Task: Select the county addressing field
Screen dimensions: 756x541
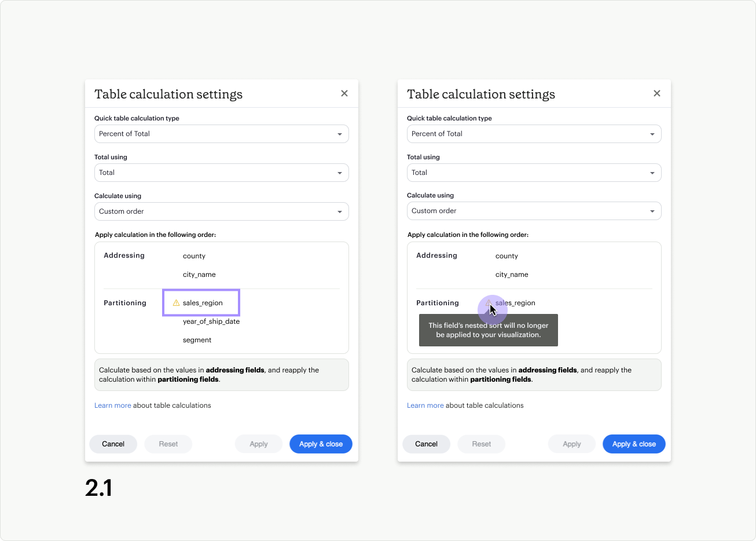Action: click(x=194, y=255)
